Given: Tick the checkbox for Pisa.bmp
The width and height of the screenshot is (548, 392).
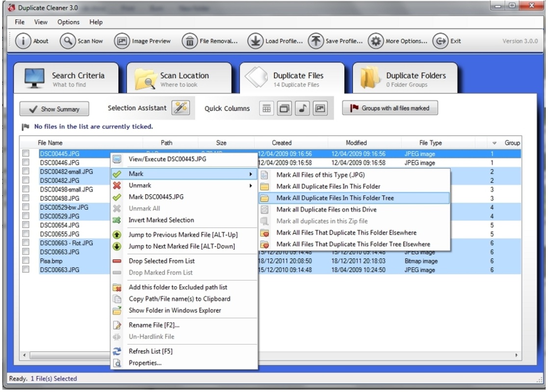Looking at the screenshot, I should point(26,261).
